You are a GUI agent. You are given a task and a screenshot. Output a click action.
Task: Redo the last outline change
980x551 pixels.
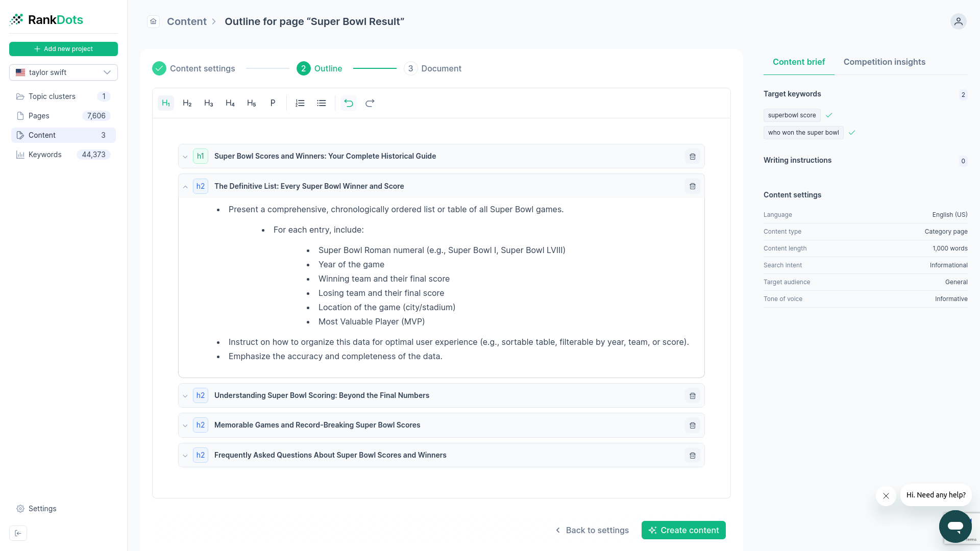[x=370, y=103]
